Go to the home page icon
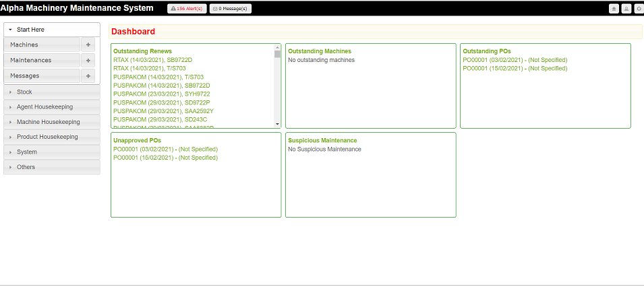The height and width of the screenshot is (287, 644). [614, 9]
